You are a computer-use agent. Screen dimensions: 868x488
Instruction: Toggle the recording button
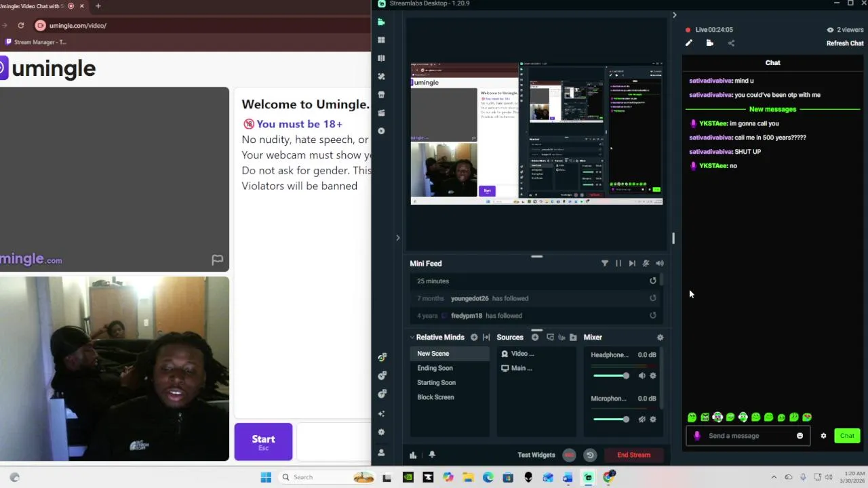pyautogui.click(x=569, y=455)
